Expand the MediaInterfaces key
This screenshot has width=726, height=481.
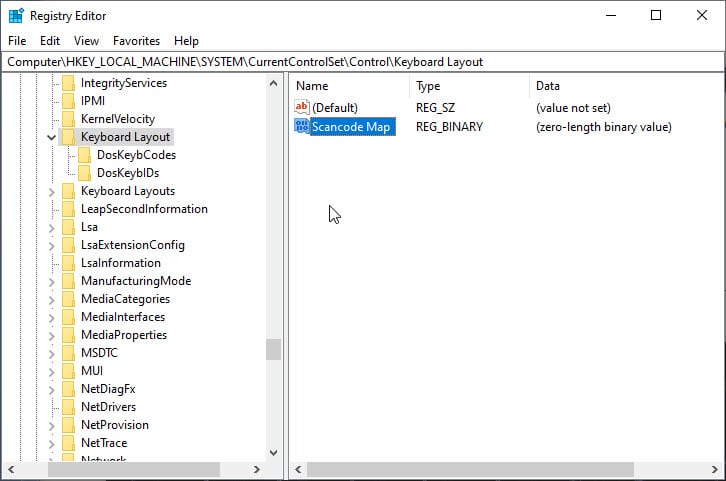[x=51, y=318]
